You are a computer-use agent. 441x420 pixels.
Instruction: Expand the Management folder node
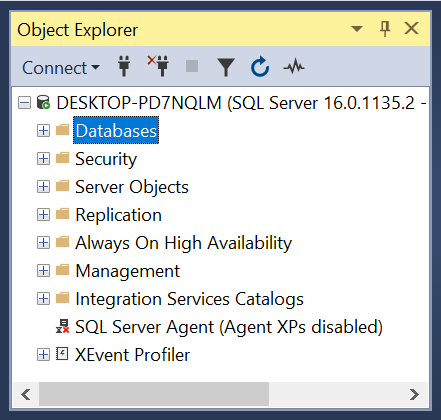(x=43, y=271)
